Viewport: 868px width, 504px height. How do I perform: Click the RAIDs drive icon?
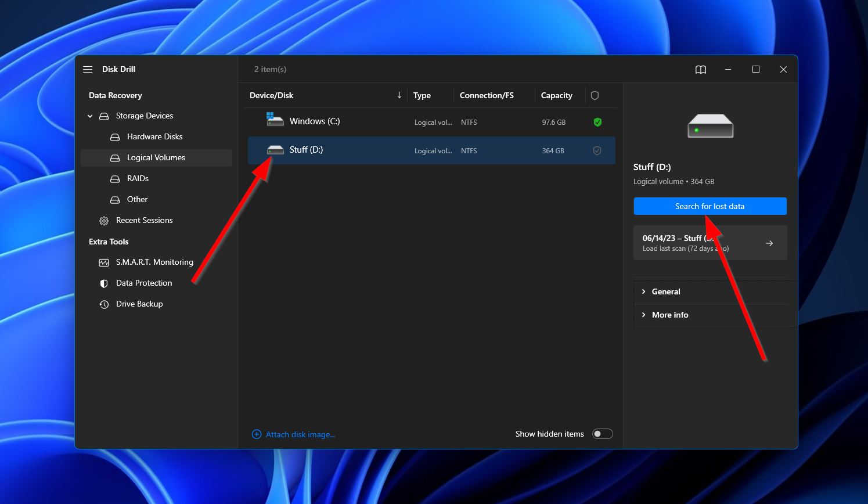[x=115, y=179]
